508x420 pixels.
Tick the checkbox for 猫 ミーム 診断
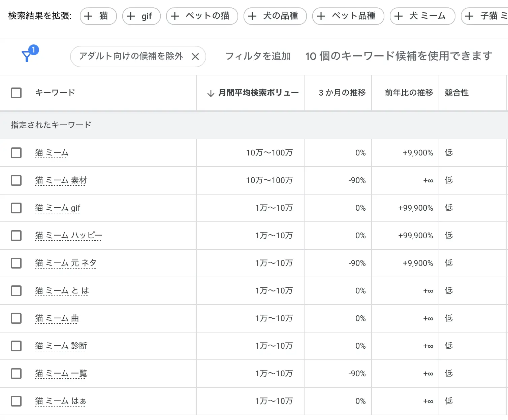click(x=16, y=346)
